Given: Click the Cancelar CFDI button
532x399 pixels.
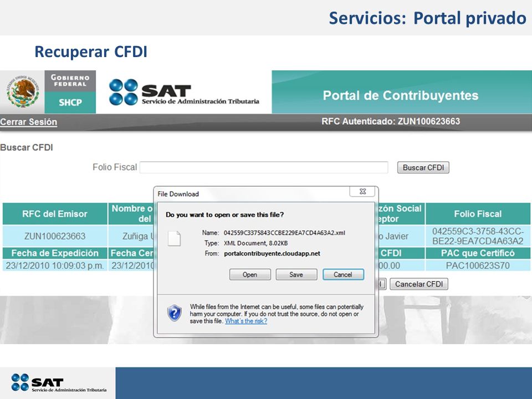Looking at the screenshot, I should point(419,284).
